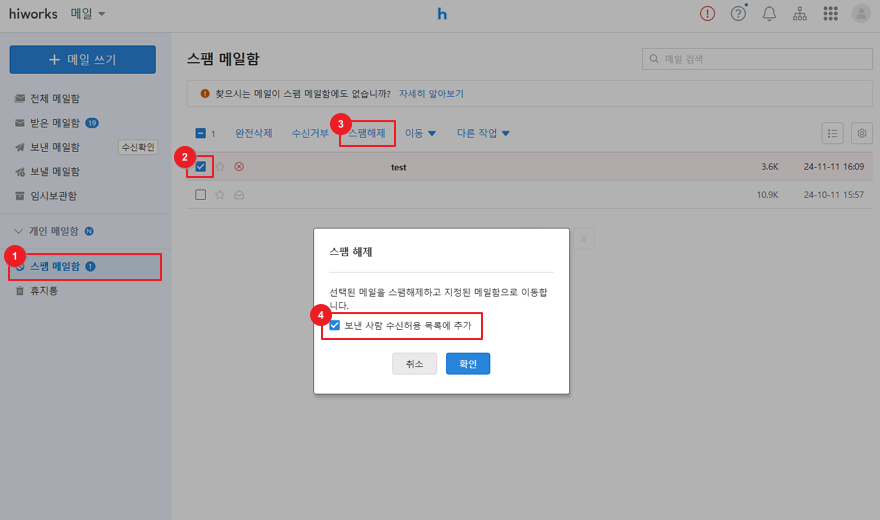Open the organization chart icon
This screenshot has width=880, height=520.
[799, 14]
